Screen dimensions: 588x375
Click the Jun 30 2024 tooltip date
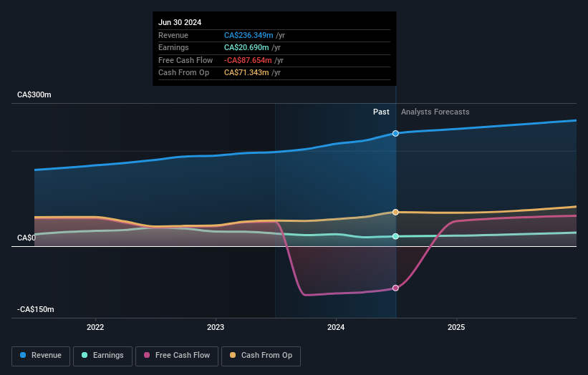tap(180, 22)
